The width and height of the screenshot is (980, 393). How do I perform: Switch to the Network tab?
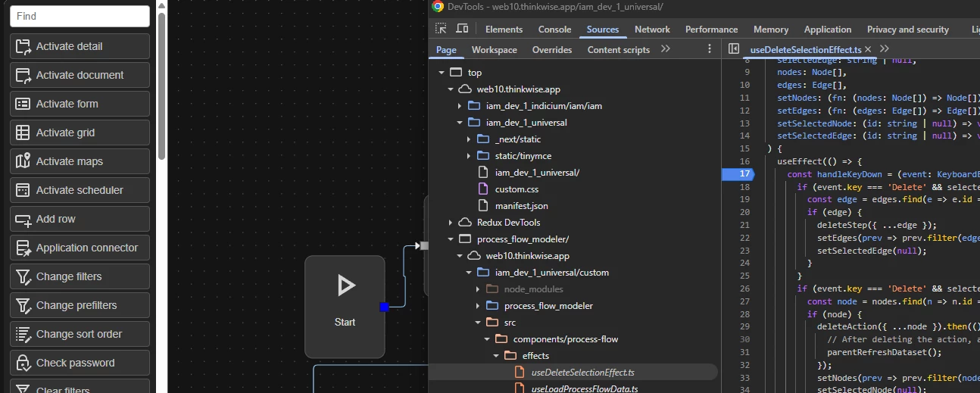click(652, 30)
